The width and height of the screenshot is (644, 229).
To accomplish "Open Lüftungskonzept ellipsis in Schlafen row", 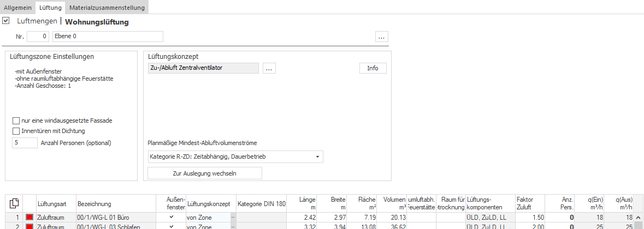I will point(233,226).
